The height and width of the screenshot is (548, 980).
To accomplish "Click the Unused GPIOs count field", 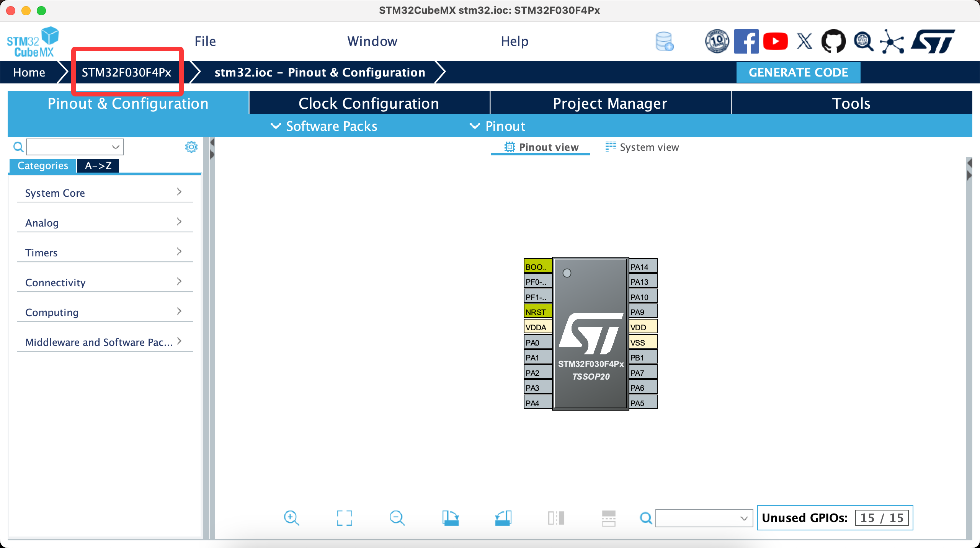I will point(882,518).
